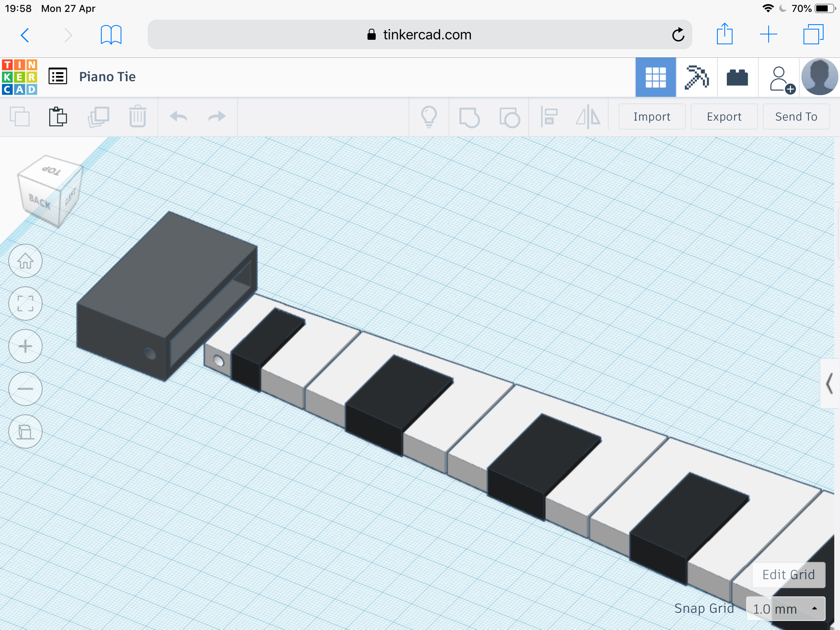Click the Edit Grid button

click(788, 575)
